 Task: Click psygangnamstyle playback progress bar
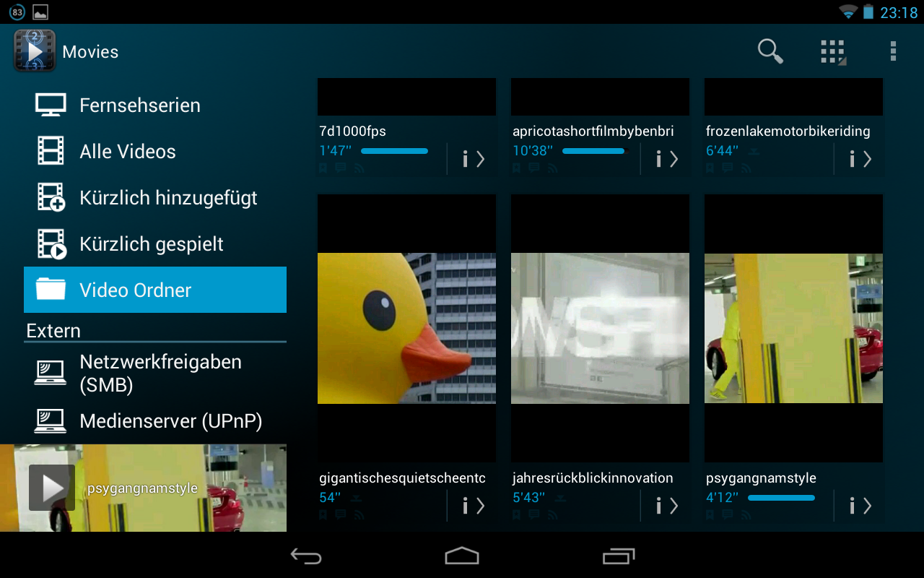tap(781, 498)
